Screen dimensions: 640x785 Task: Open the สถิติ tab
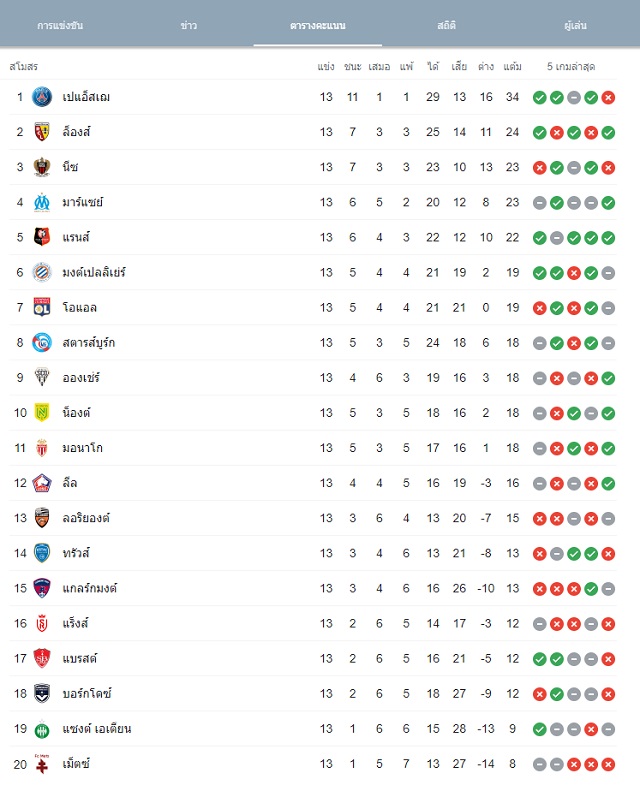pyautogui.click(x=446, y=25)
